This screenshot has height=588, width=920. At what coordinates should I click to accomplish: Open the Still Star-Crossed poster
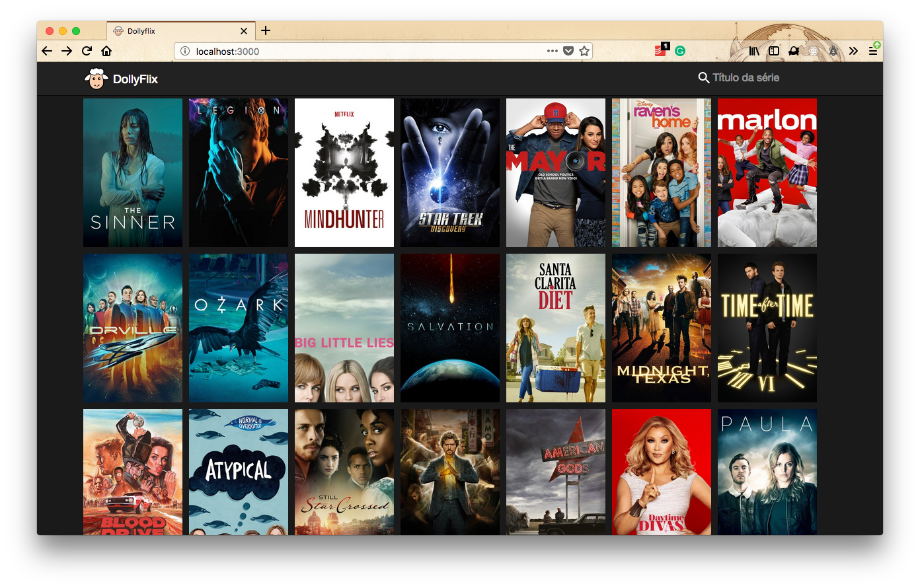344,472
